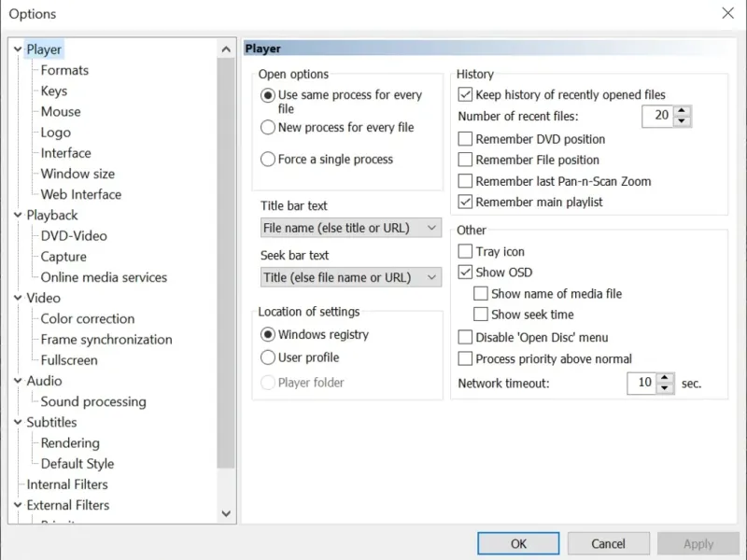Select Internal Filters in the tree
Screen dimensions: 747x560
(67, 484)
